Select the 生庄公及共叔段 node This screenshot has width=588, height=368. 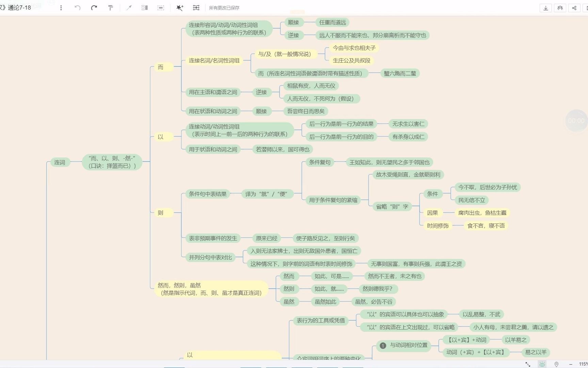click(x=352, y=61)
